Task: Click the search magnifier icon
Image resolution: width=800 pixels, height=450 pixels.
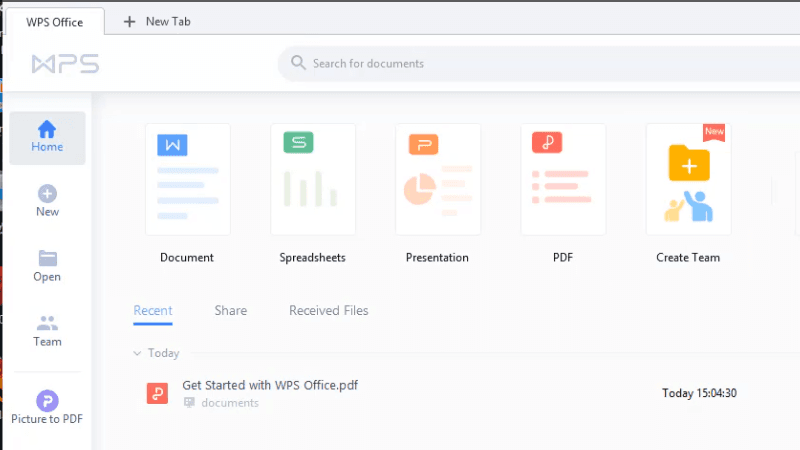Action: [x=298, y=63]
